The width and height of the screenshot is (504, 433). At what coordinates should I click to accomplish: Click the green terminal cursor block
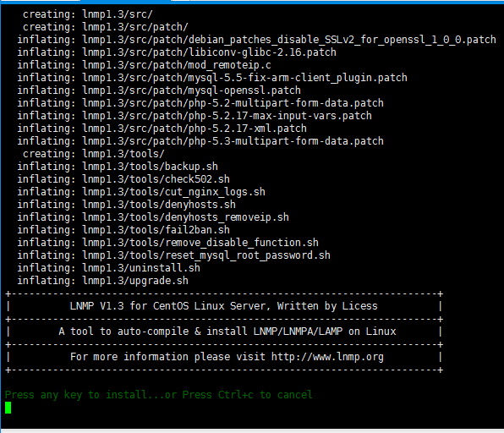[8, 408]
